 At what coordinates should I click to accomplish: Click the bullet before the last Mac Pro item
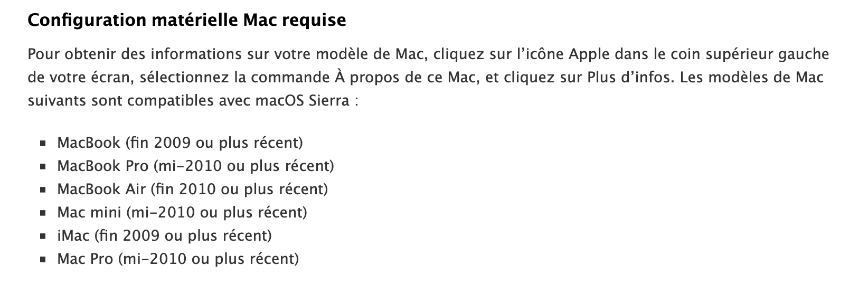pyautogui.click(x=43, y=260)
